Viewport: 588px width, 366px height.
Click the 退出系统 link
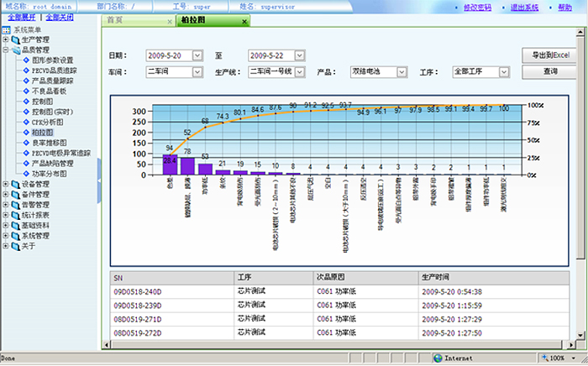(524, 7)
